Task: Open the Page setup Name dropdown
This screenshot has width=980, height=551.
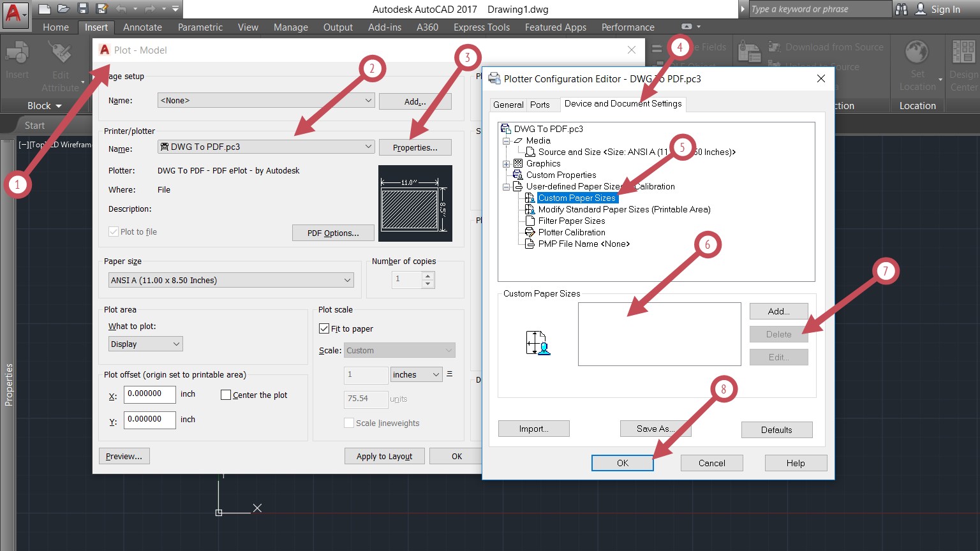Action: point(266,100)
